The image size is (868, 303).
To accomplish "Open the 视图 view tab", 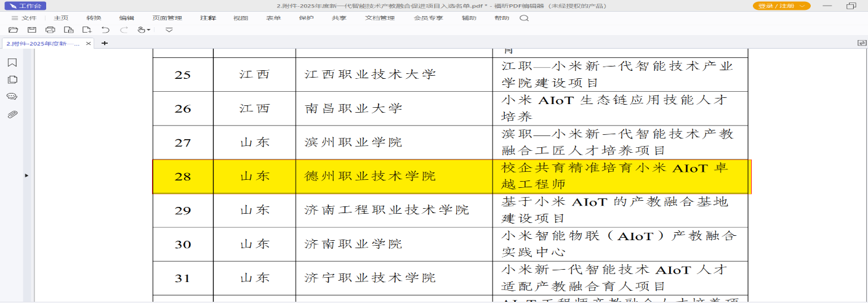I will [x=241, y=18].
